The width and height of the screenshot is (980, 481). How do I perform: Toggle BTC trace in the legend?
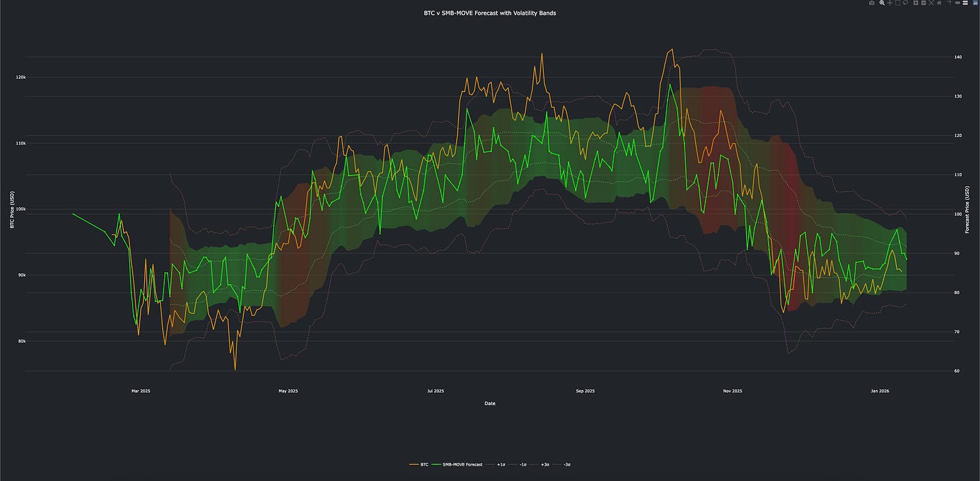coord(419,464)
